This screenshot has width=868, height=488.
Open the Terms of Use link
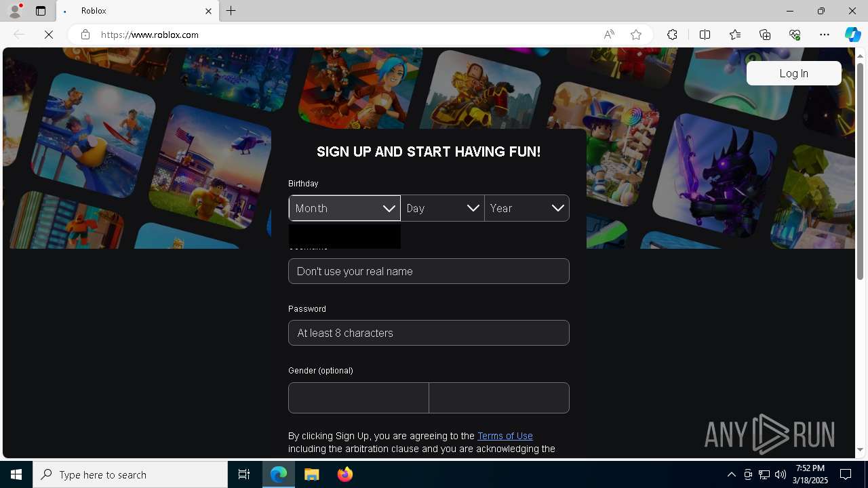click(505, 436)
